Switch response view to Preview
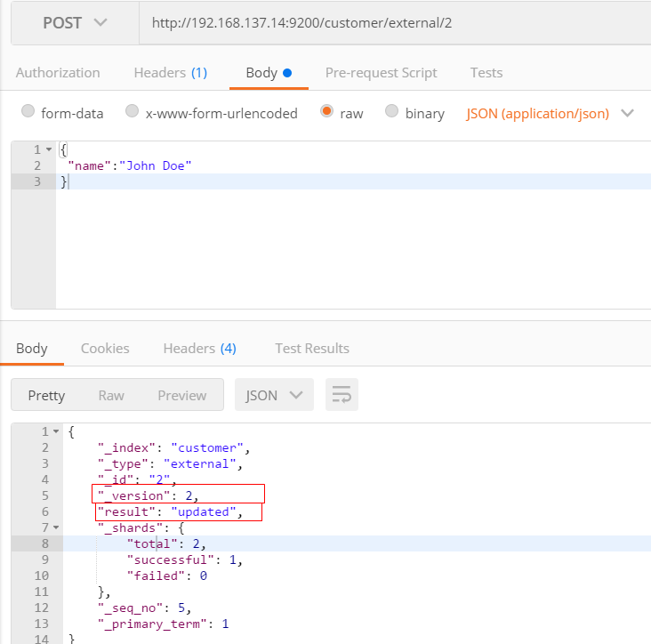 (x=181, y=395)
